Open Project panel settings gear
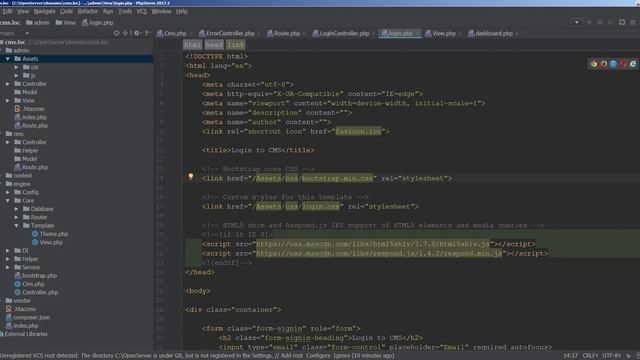 [x=137, y=33]
